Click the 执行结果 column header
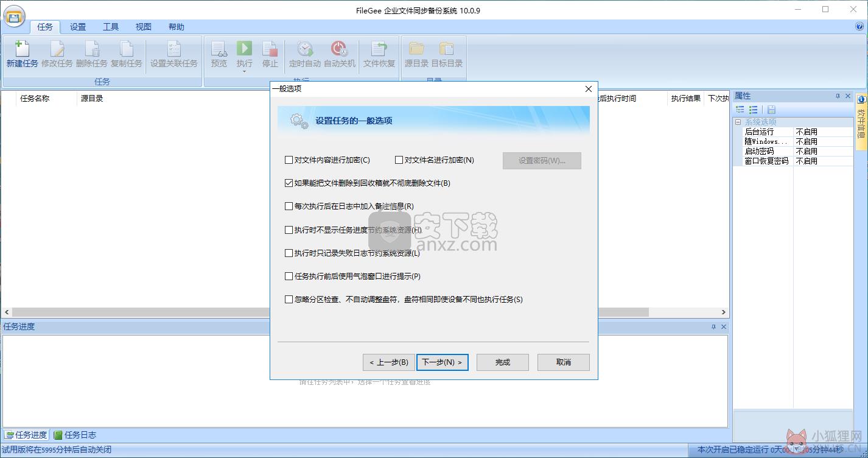Image resolution: width=868 pixels, height=458 pixels. pos(686,98)
